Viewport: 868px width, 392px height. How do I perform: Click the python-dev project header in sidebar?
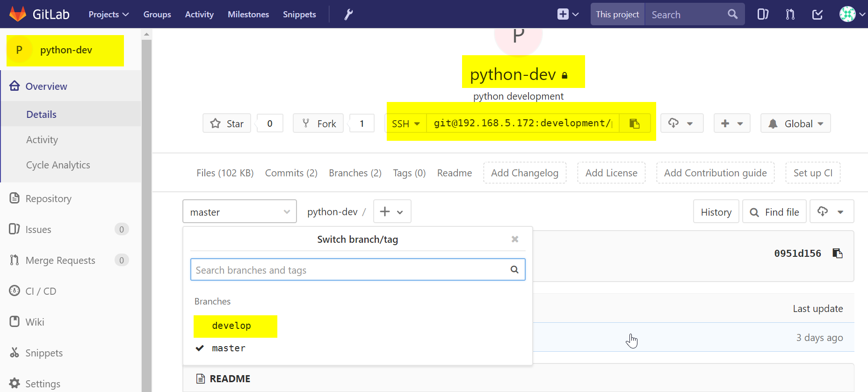pyautogui.click(x=65, y=50)
